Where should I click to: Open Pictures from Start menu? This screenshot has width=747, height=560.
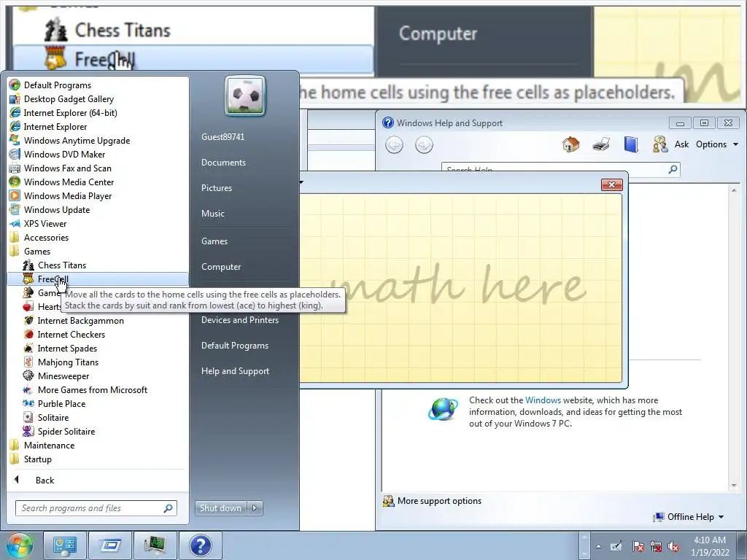pos(216,188)
